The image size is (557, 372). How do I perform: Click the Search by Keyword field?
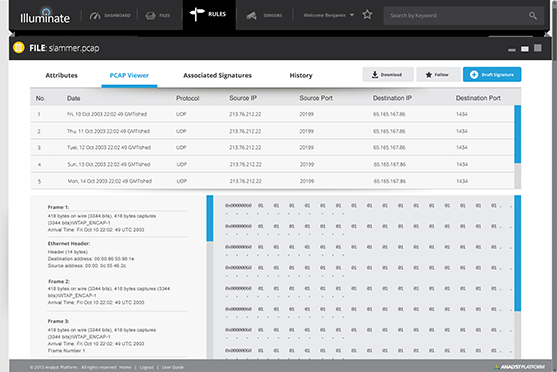click(464, 16)
